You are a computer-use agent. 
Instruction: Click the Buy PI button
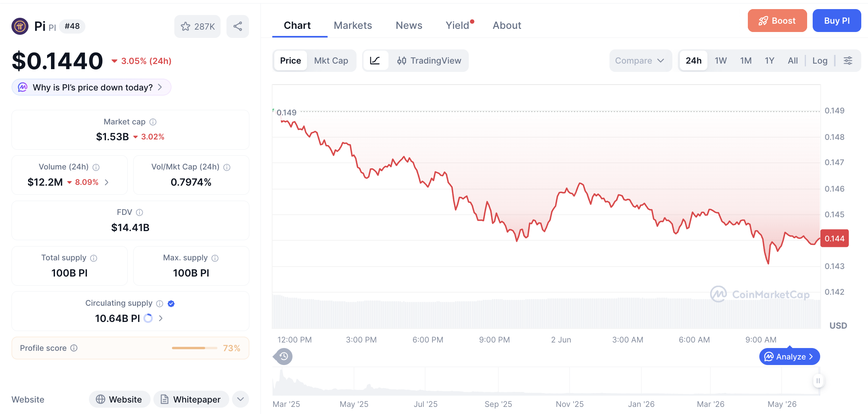click(837, 21)
